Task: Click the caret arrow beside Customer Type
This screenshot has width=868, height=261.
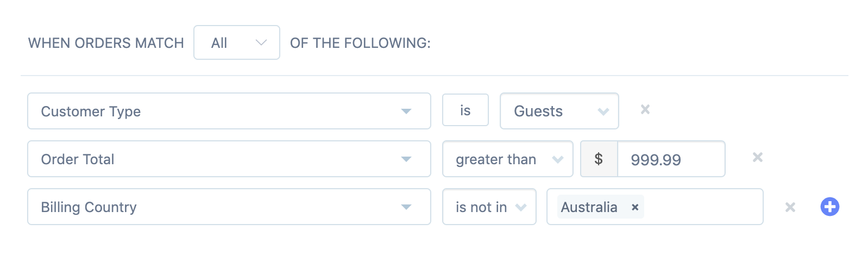Action: pos(406,111)
